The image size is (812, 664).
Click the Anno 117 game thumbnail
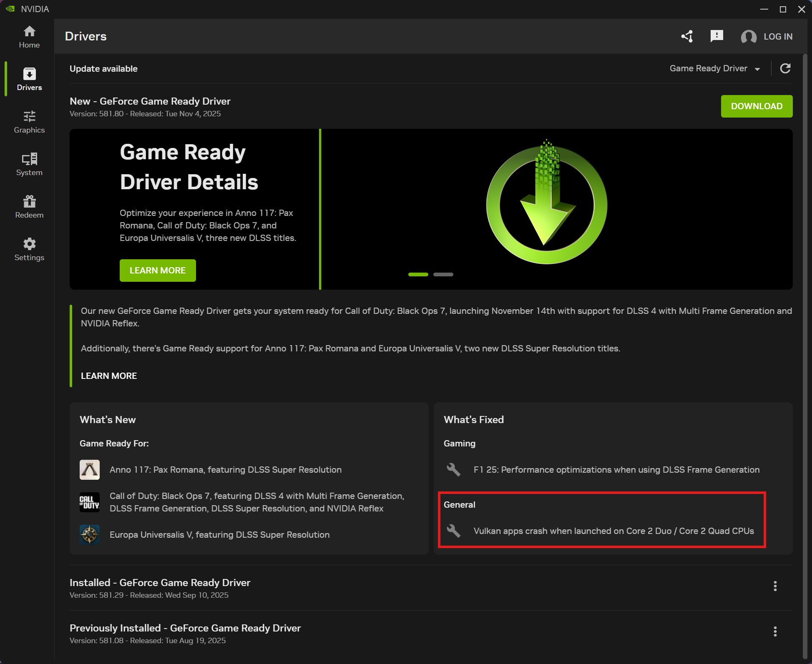point(90,470)
